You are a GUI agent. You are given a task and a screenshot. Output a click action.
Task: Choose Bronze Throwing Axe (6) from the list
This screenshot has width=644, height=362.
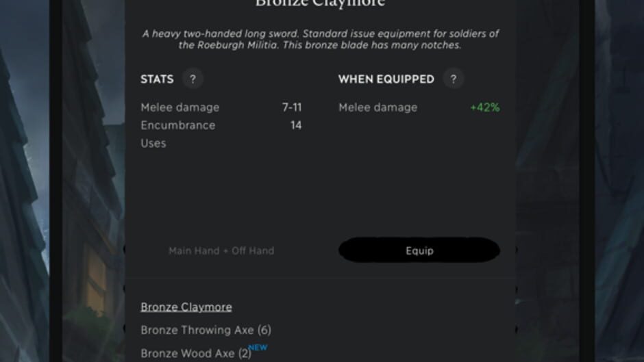point(206,330)
